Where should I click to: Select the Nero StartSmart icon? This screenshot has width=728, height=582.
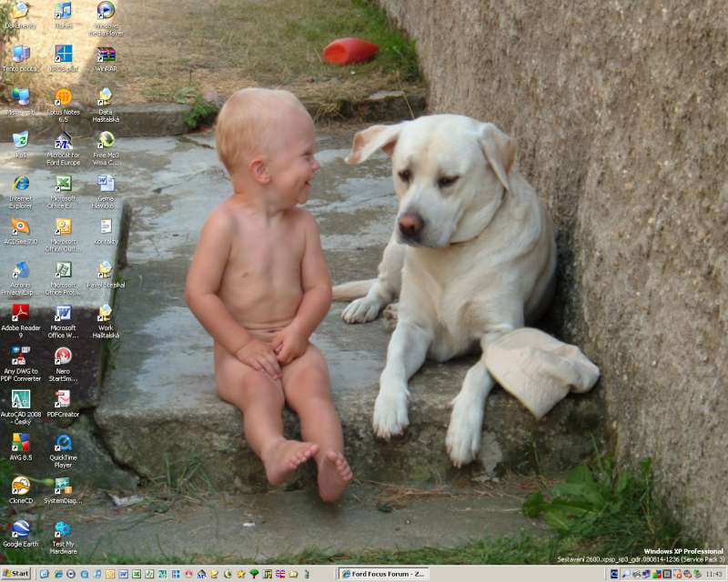point(63,356)
